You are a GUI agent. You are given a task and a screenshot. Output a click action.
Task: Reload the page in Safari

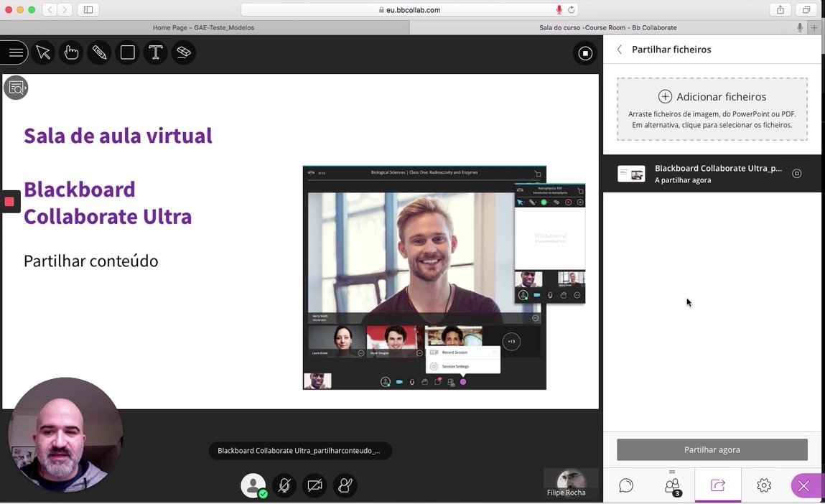click(572, 10)
